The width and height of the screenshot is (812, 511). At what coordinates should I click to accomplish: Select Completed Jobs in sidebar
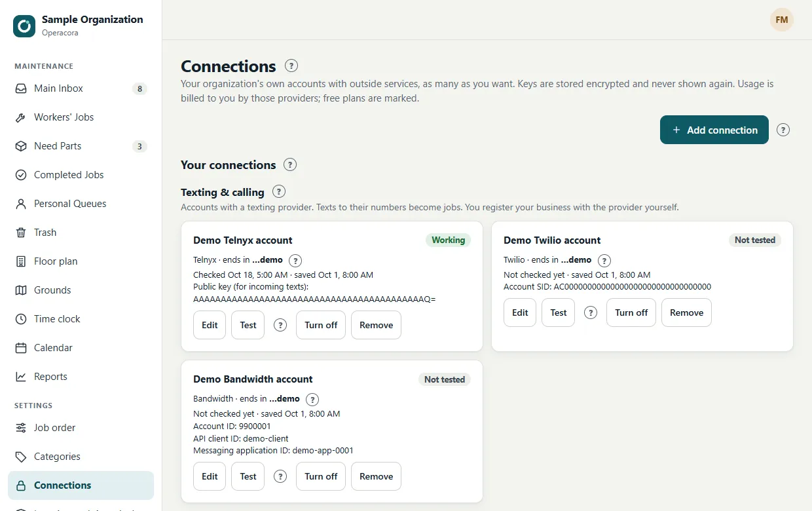[x=81, y=175]
